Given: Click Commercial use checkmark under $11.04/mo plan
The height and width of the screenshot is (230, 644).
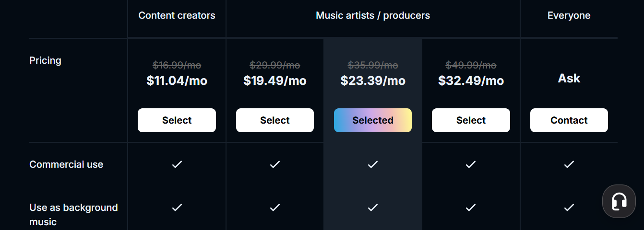Looking at the screenshot, I should coord(177,164).
